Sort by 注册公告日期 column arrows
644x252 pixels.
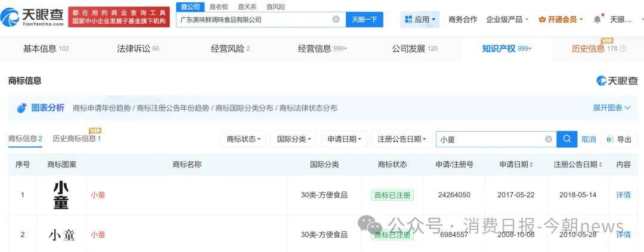600,164
